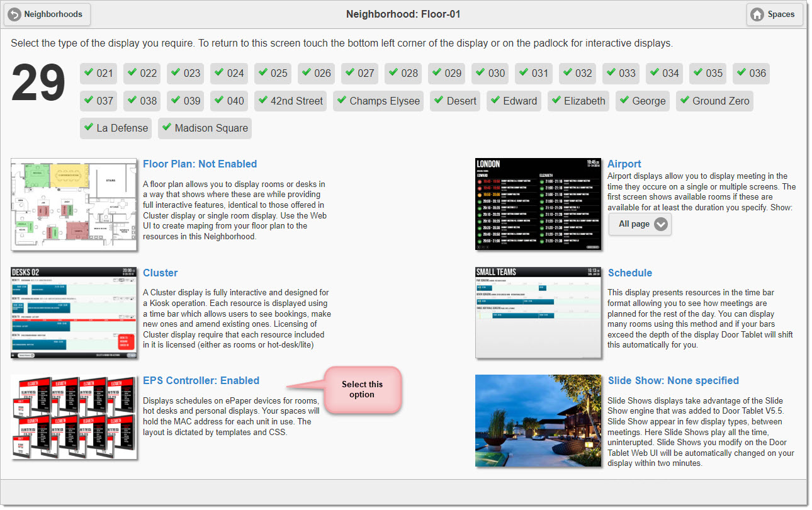Select the Cluster display thumbnail
Viewport: 812px width, 510px height.
[74, 313]
